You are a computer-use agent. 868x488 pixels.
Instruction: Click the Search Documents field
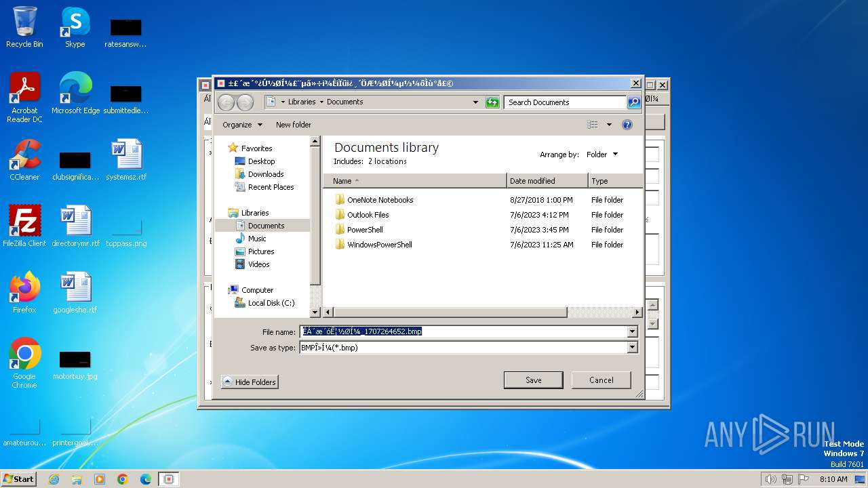tap(566, 102)
